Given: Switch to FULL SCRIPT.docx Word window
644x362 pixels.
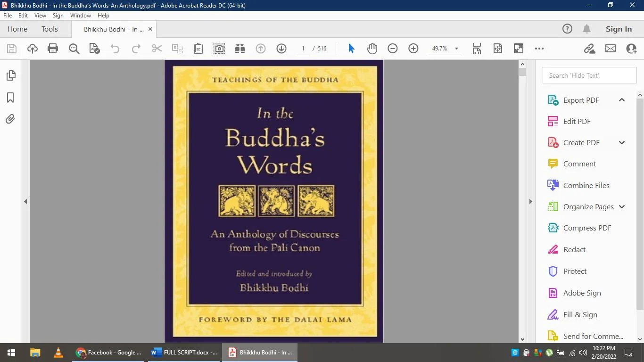Looking at the screenshot, I should tap(184, 353).
